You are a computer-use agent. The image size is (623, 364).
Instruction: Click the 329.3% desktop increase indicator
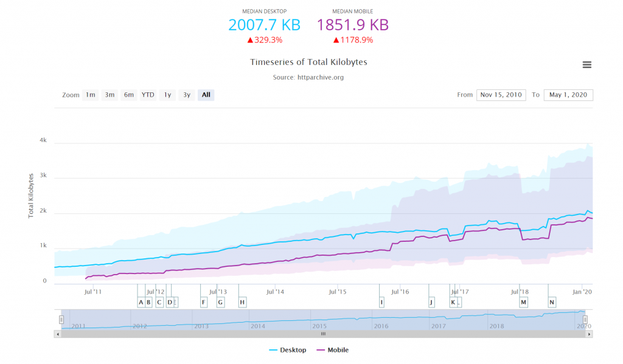click(265, 40)
